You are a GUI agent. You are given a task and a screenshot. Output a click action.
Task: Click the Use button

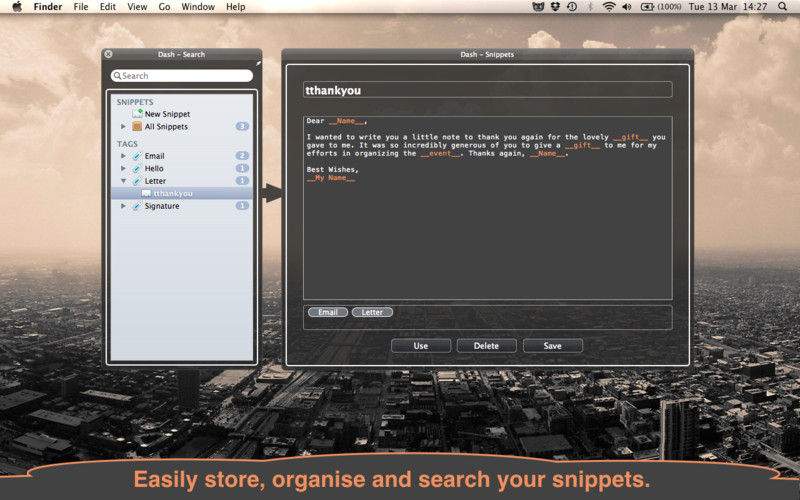[x=421, y=346]
